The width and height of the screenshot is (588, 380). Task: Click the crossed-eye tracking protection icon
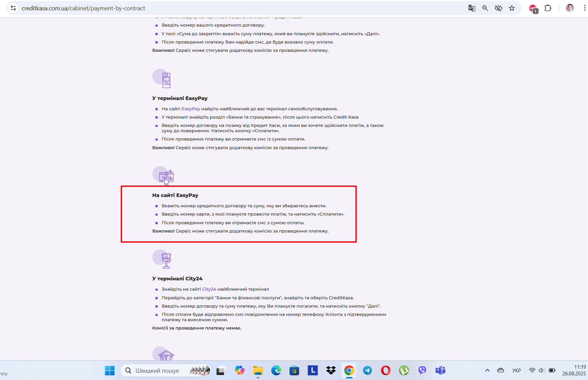pos(498,8)
